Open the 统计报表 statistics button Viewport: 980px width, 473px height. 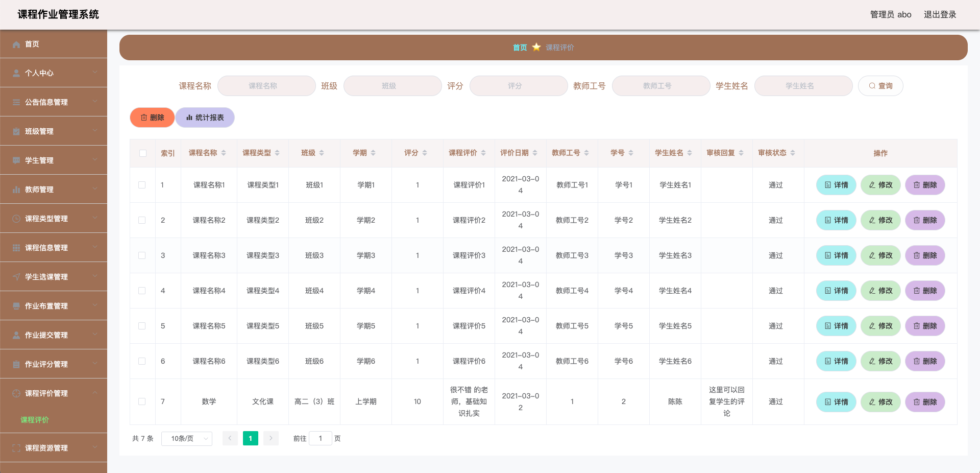pos(205,117)
